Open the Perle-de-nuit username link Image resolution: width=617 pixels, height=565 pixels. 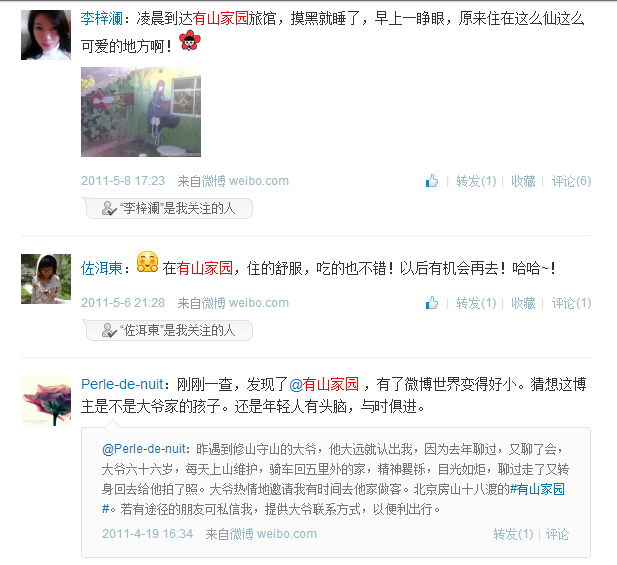point(122,384)
